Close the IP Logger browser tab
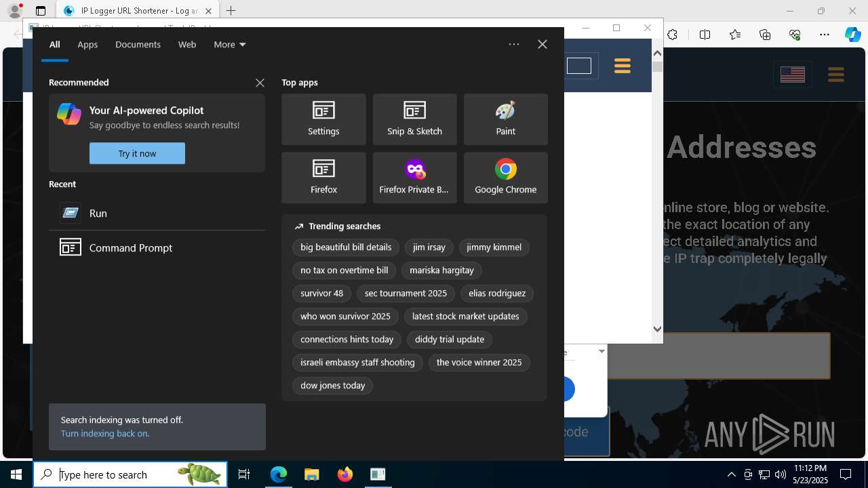 coord(208,11)
